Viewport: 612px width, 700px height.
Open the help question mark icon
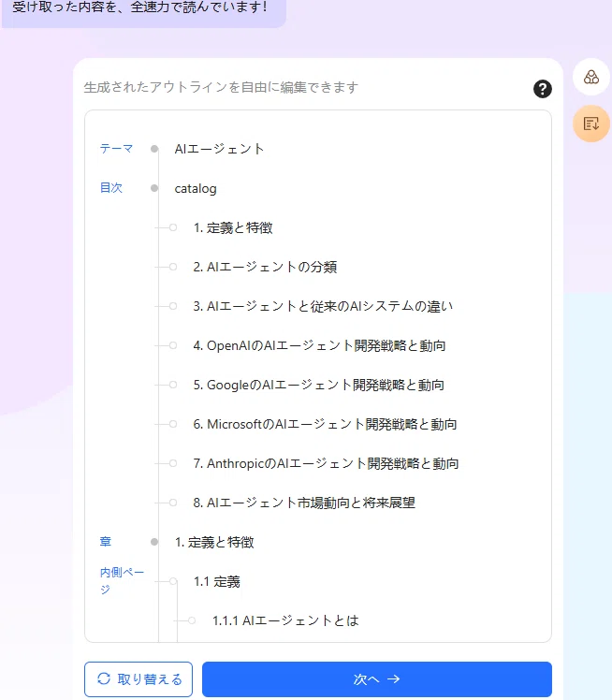pos(543,89)
